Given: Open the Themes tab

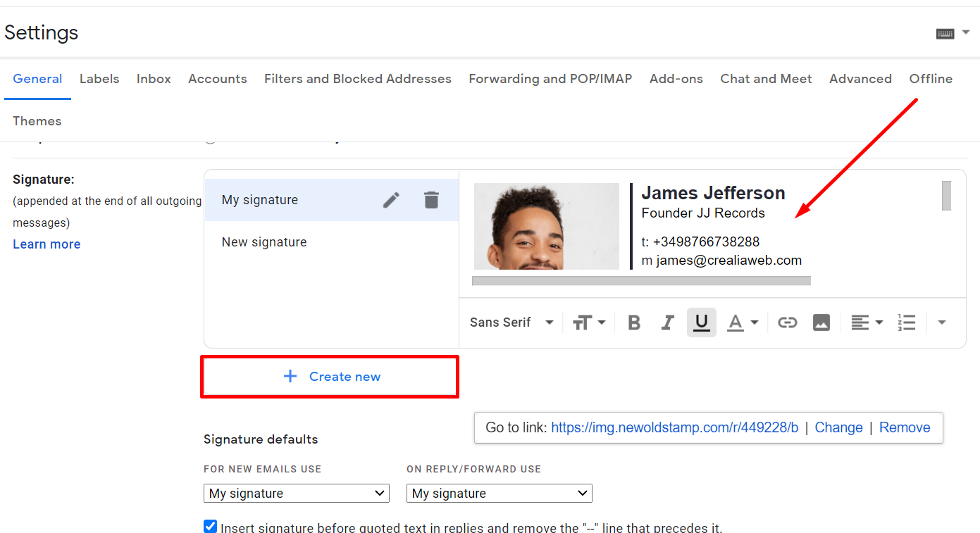Looking at the screenshot, I should pos(37,121).
